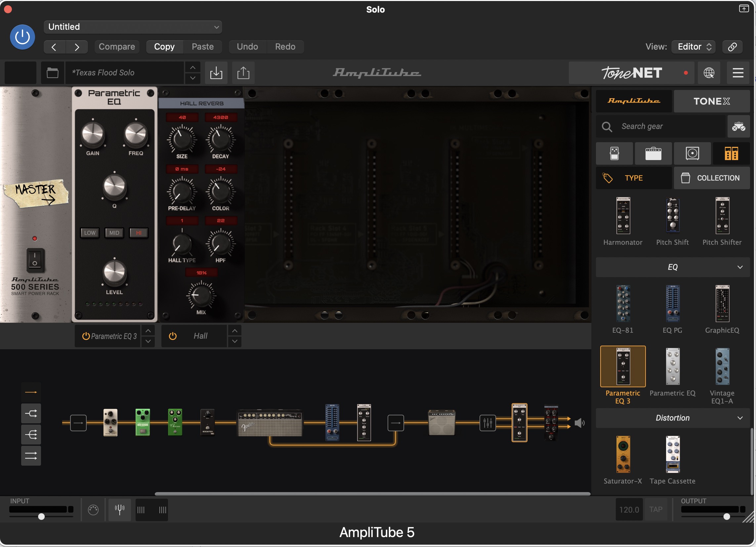The image size is (756, 547).
Task: Click up arrow of Parametric EQ 3 slot
Action: [x=148, y=331]
